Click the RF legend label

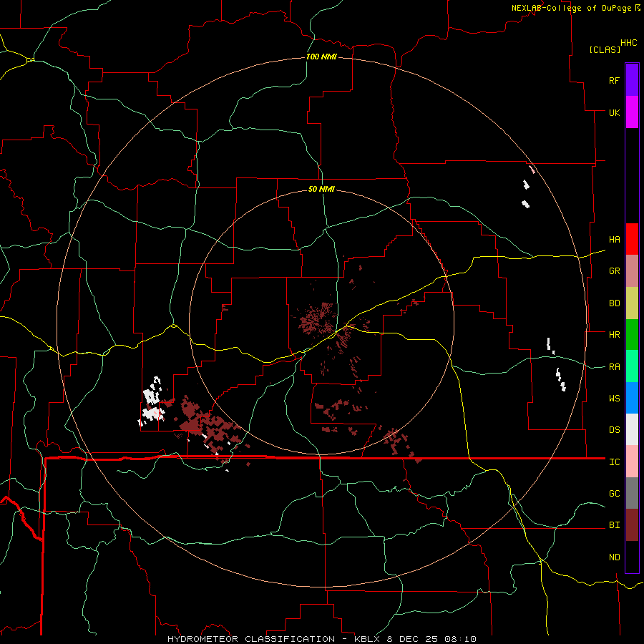tap(614, 80)
